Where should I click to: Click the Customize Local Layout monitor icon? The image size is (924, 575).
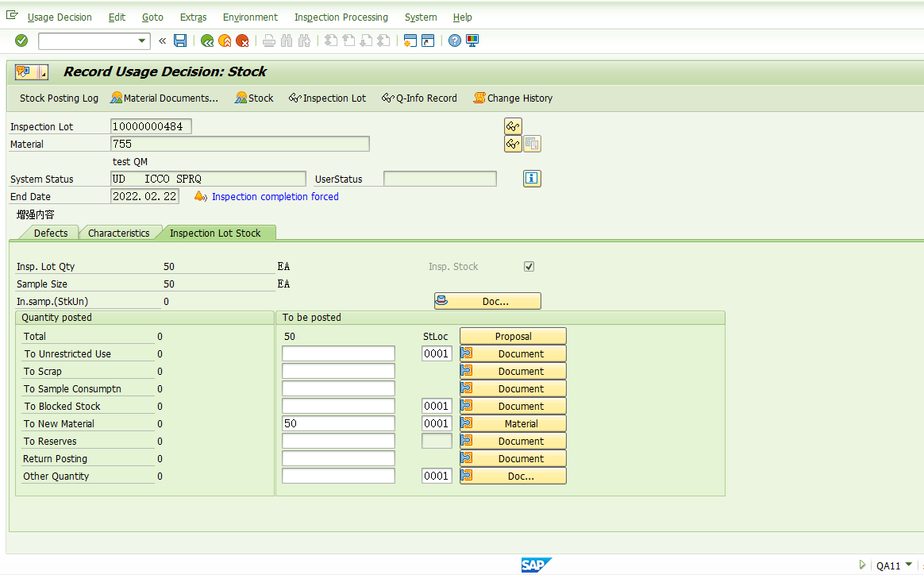(472, 41)
